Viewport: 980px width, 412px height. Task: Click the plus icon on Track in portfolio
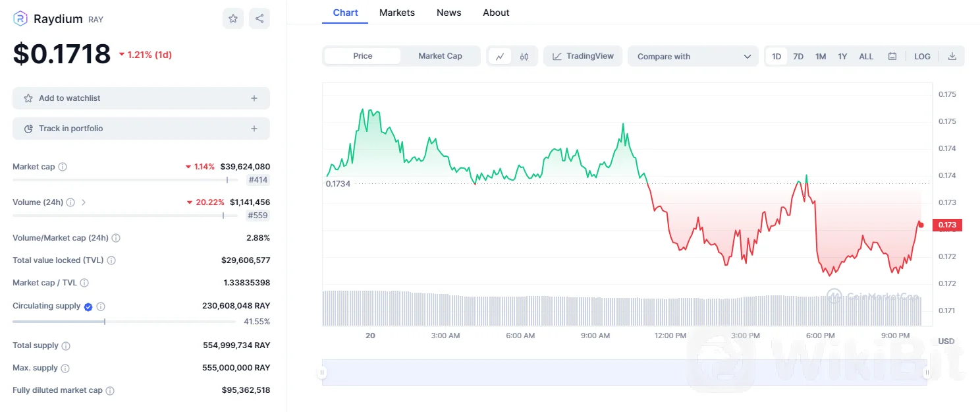click(254, 129)
